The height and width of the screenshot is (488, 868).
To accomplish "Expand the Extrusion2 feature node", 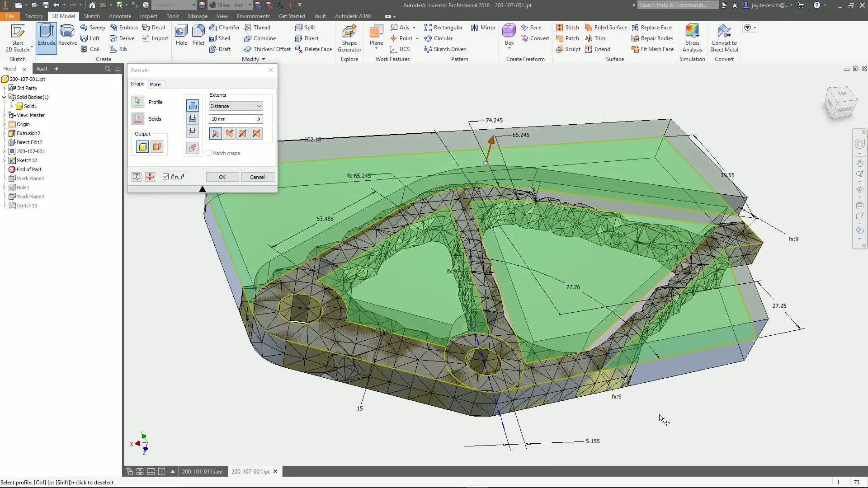I will point(4,133).
